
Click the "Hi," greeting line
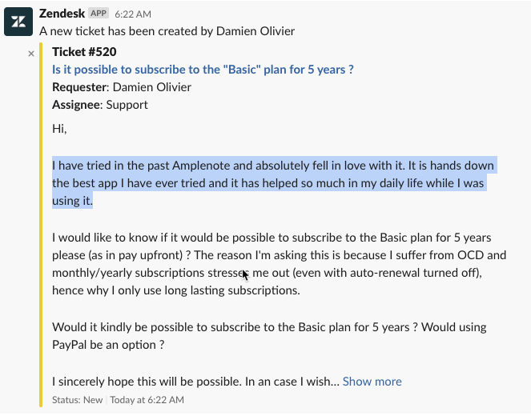coord(59,129)
